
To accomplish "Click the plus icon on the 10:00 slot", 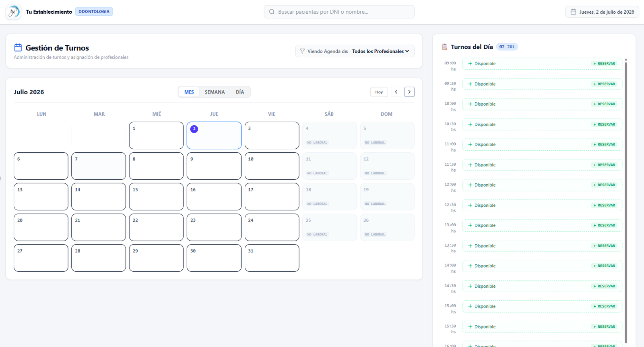I will (x=470, y=104).
